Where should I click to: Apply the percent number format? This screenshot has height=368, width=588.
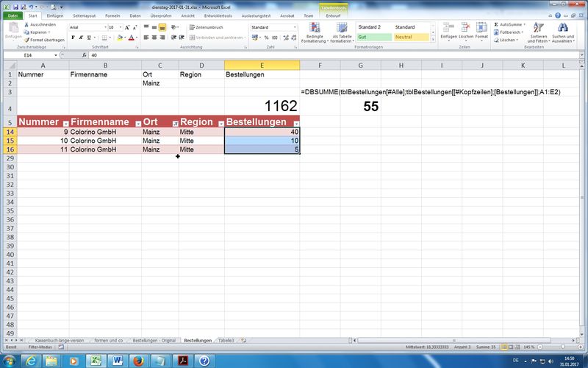coord(266,38)
